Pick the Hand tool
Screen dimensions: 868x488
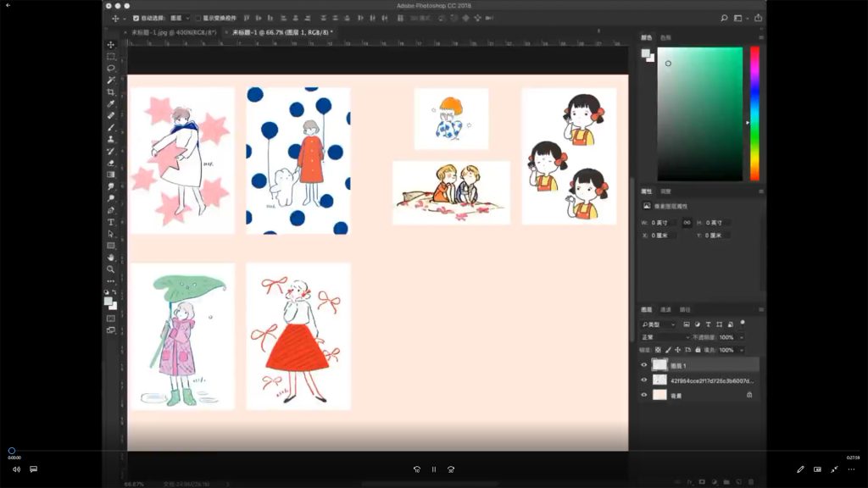110,257
